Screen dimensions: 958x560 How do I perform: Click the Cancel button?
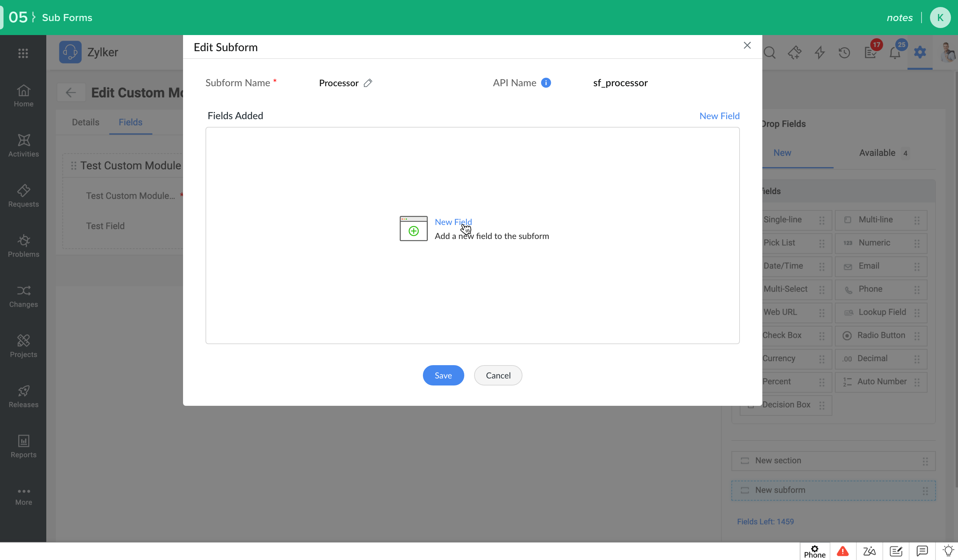[x=498, y=375]
